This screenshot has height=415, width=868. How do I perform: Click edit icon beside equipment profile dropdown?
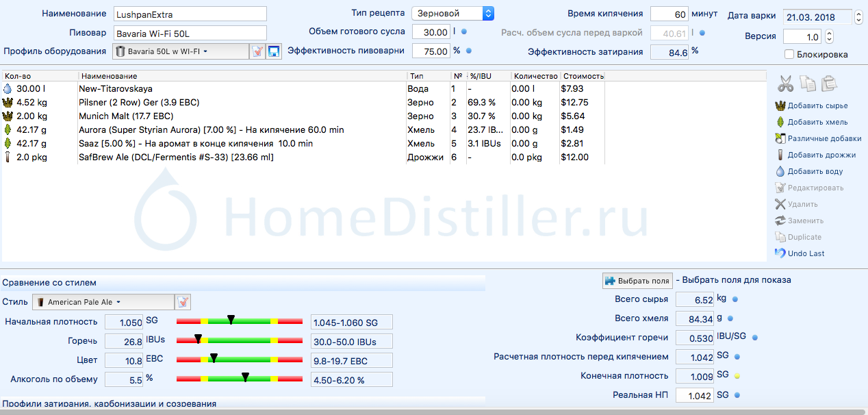[257, 51]
